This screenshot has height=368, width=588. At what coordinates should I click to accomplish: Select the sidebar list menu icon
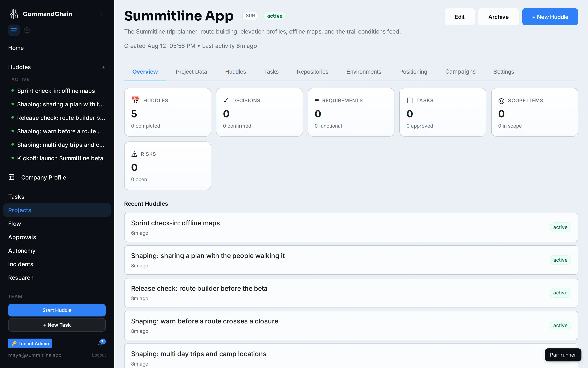tap(14, 30)
